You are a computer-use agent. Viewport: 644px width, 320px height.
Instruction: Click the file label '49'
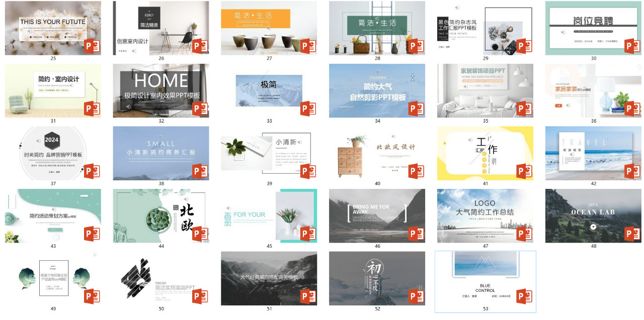pos(53,309)
